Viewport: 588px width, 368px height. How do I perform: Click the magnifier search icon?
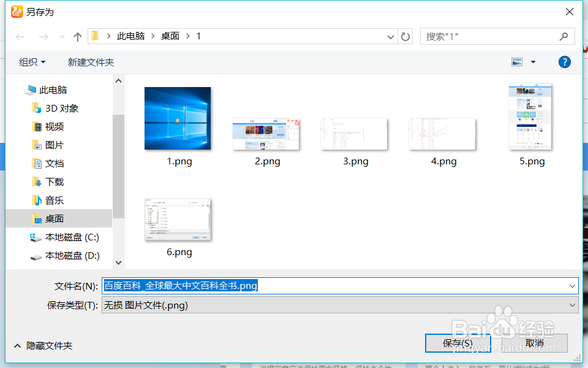[x=563, y=36]
